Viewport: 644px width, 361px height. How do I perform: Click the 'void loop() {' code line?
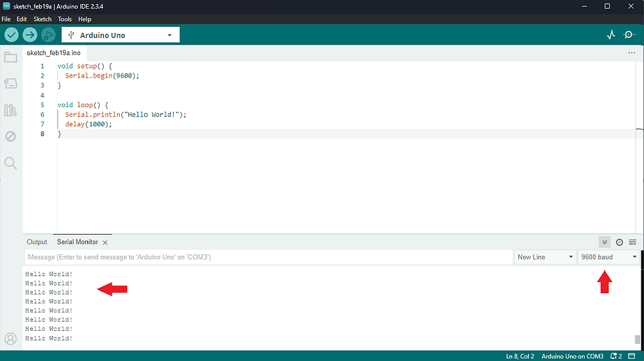click(x=83, y=105)
